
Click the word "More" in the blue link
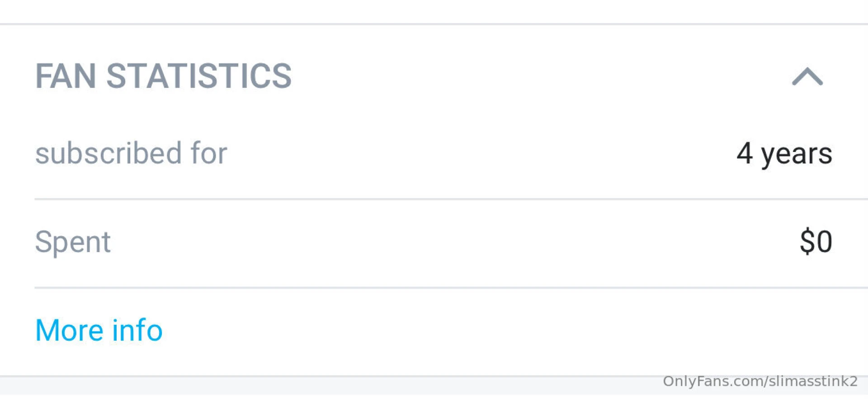click(x=69, y=330)
